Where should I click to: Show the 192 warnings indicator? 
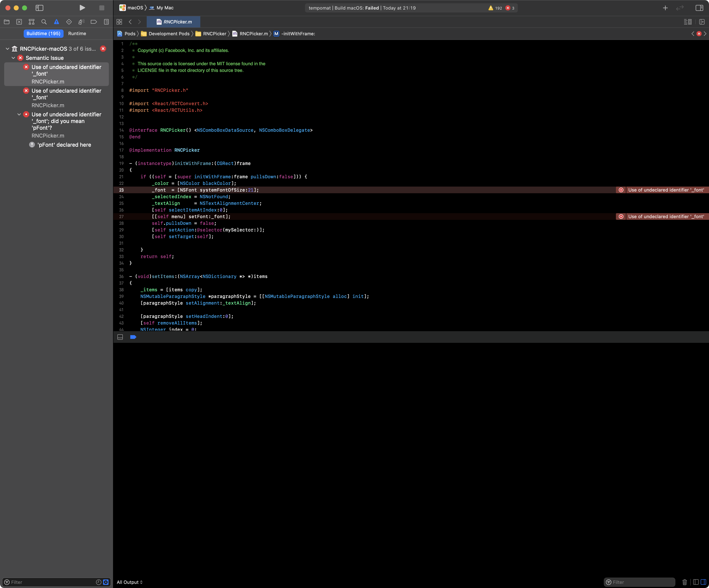tap(495, 8)
